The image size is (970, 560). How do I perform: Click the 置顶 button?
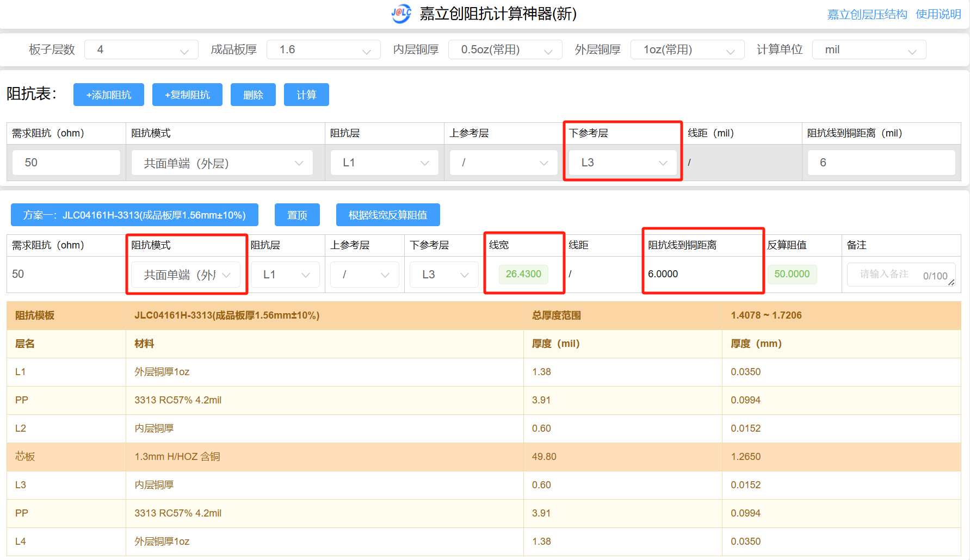coord(297,215)
